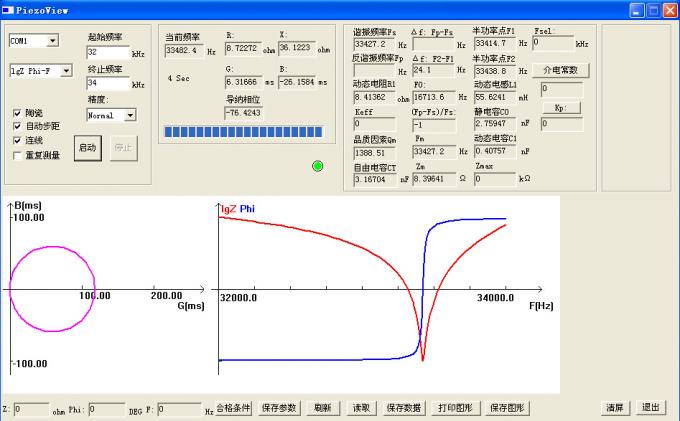Click the dynamic capacitance C1 field 0.40757

coord(494,151)
